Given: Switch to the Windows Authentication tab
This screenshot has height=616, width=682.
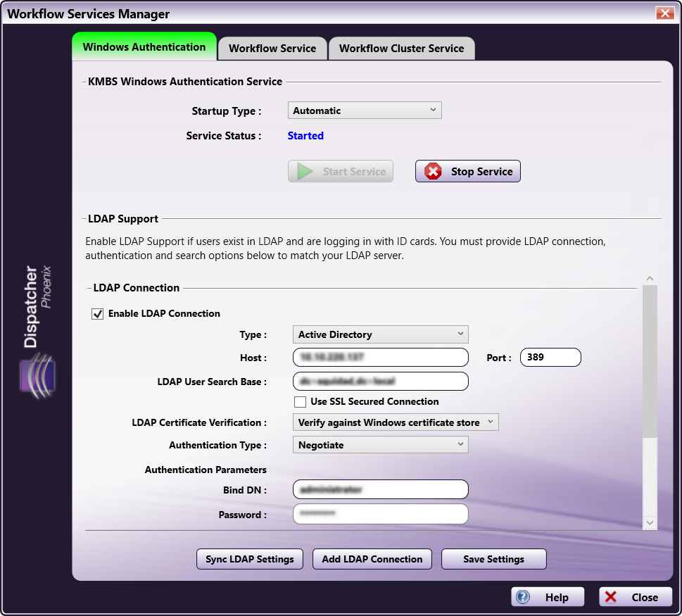Looking at the screenshot, I should point(144,46).
